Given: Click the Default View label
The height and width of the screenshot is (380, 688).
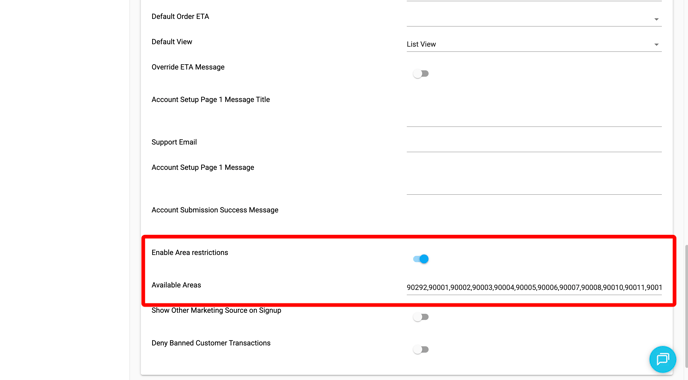Looking at the screenshot, I should tap(172, 42).
